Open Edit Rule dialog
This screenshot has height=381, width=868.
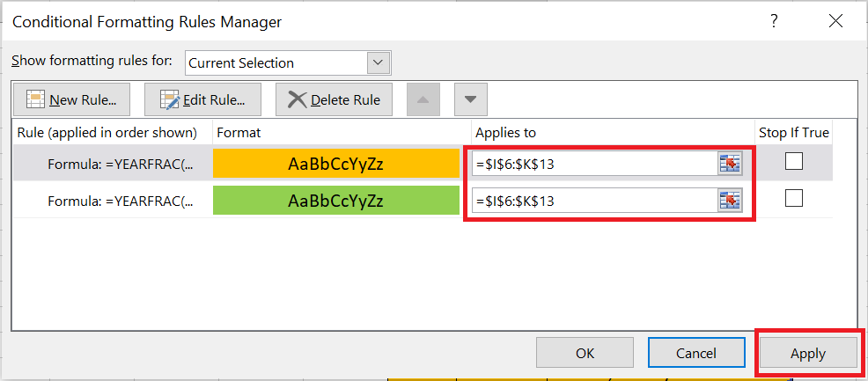pyautogui.click(x=202, y=99)
